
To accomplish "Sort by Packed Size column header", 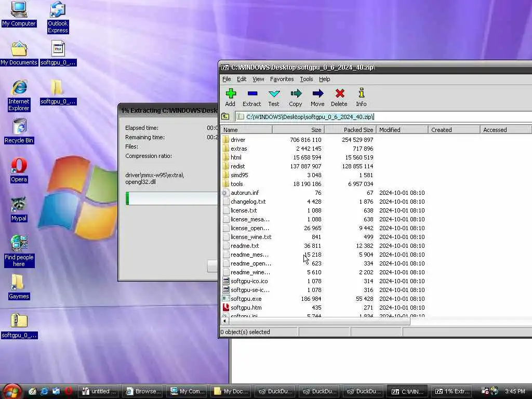I will [x=351, y=130].
